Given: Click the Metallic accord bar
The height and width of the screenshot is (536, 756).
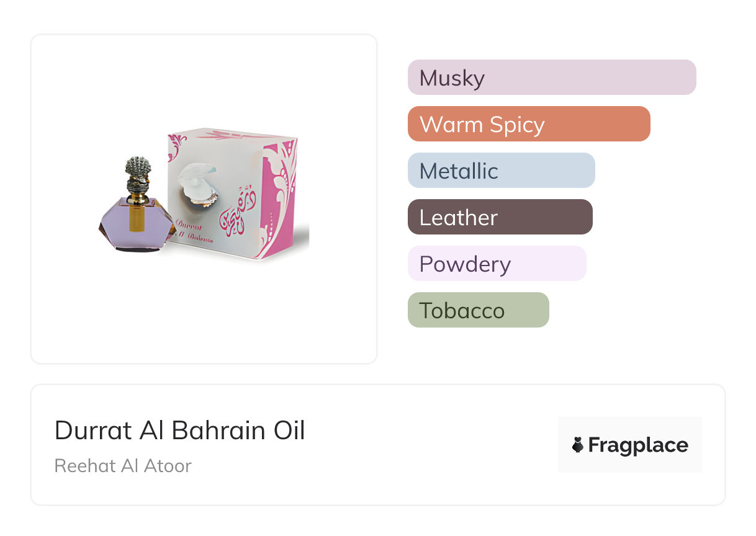Looking at the screenshot, I should click(x=501, y=171).
